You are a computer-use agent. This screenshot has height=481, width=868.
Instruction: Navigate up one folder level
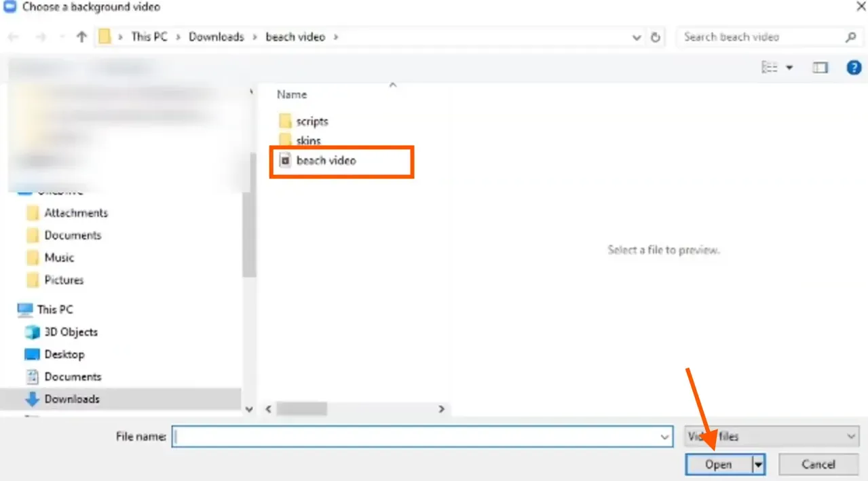click(x=81, y=37)
